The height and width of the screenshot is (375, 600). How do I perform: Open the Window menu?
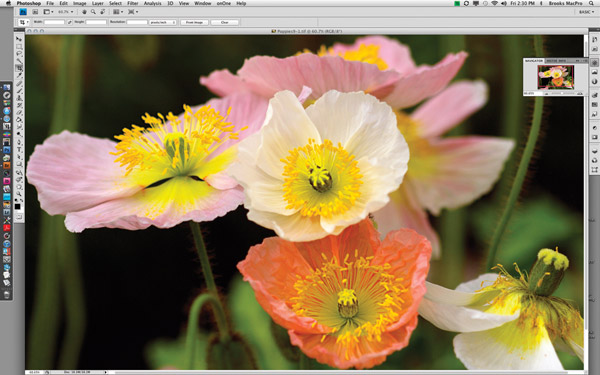(x=203, y=3)
